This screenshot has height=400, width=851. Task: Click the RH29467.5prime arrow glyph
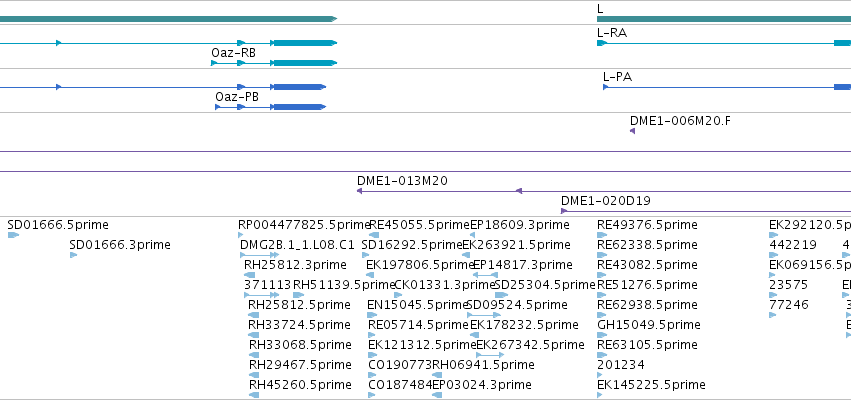coord(254,376)
